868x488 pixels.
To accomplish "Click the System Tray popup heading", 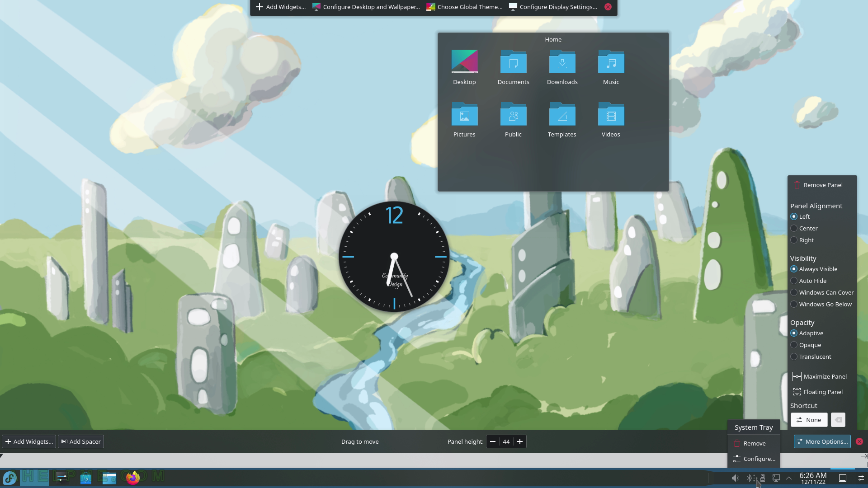I will (754, 427).
